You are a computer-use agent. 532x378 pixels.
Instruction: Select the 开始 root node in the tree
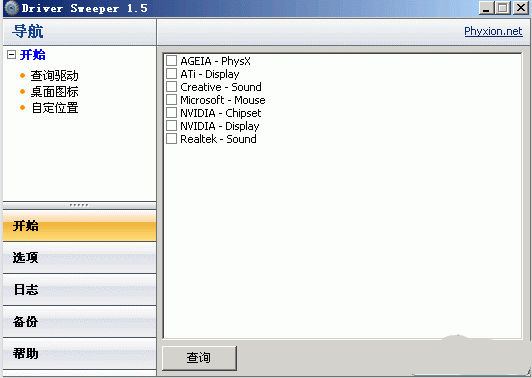(33, 55)
